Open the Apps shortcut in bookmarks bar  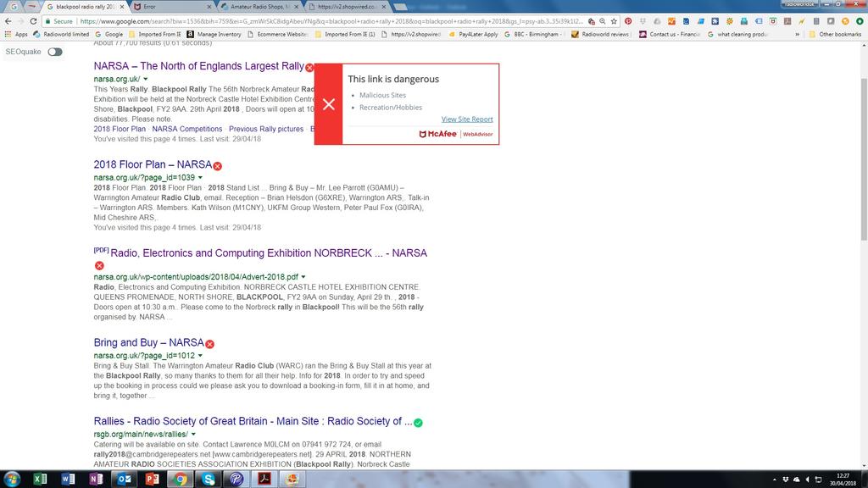pyautogui.click(x=16, y=34)
